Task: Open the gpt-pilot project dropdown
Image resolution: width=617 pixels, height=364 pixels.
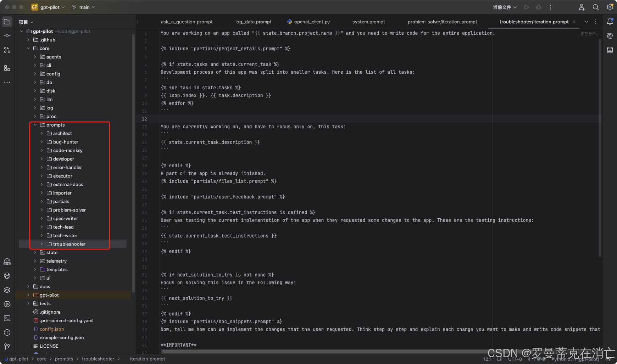Action: pyautogui.click(x=48, y=7)
